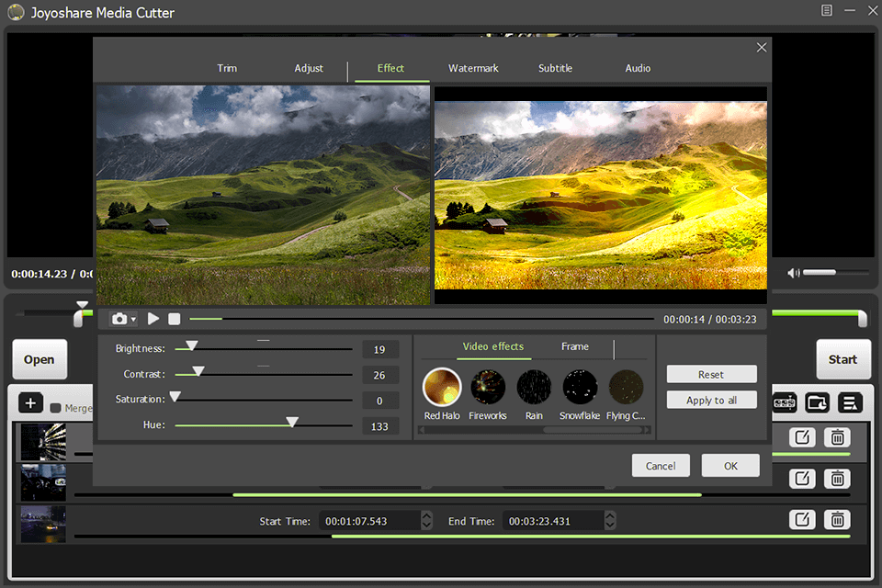Viewport: 882px width, 588px height.
Task: Click the add files plus icon
Action: (30, 402)
